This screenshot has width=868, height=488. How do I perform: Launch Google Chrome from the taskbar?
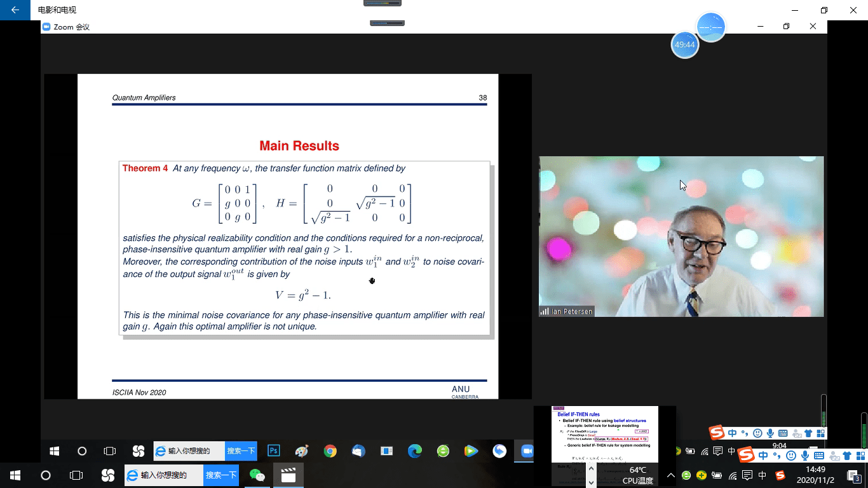[x=330, y=451]
